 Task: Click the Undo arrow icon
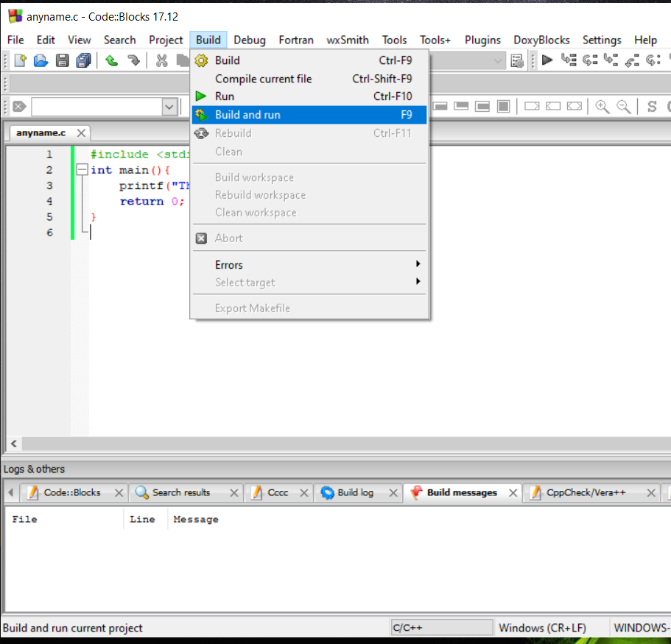[x=111, y=60]
